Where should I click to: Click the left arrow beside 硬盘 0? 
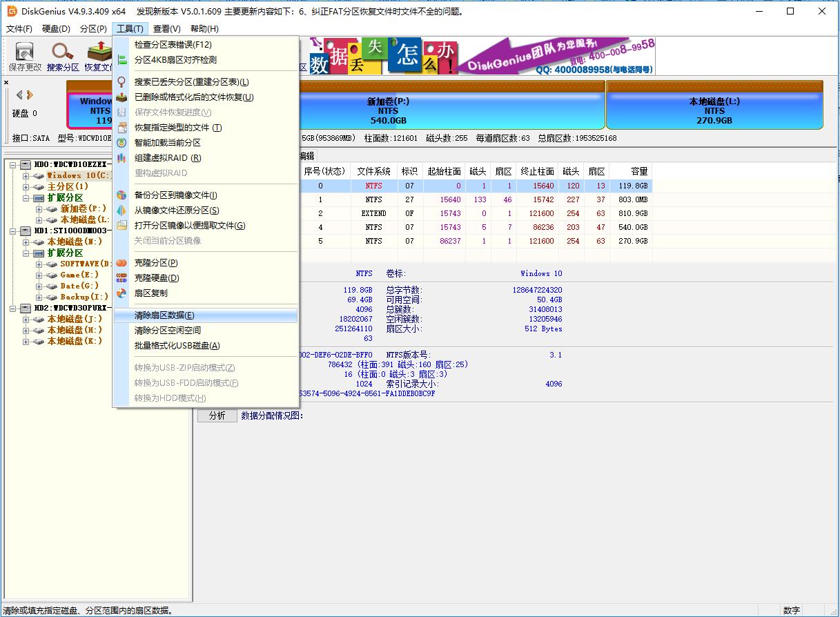pos(19,95)
